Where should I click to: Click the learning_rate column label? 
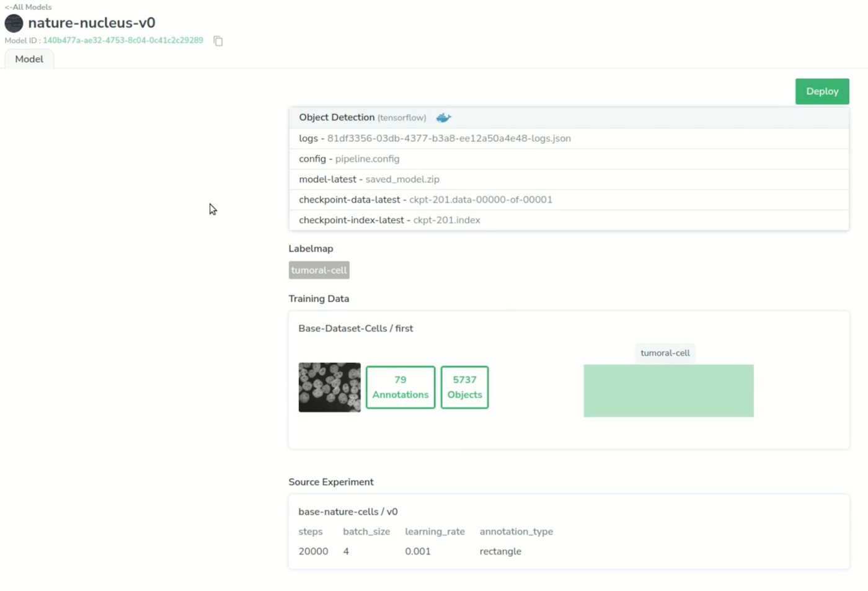click(x=435, y=531)
